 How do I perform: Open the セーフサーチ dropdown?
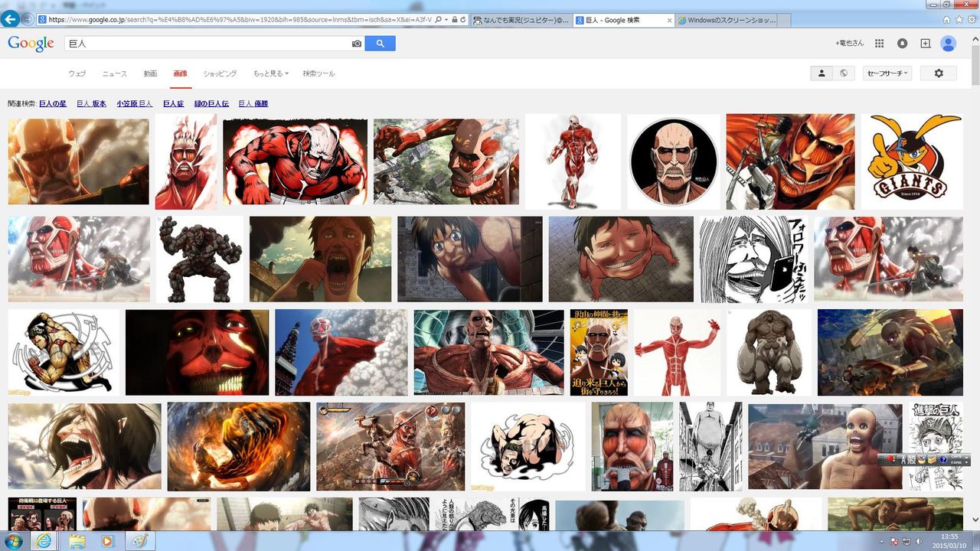click(x=887, y=73)
